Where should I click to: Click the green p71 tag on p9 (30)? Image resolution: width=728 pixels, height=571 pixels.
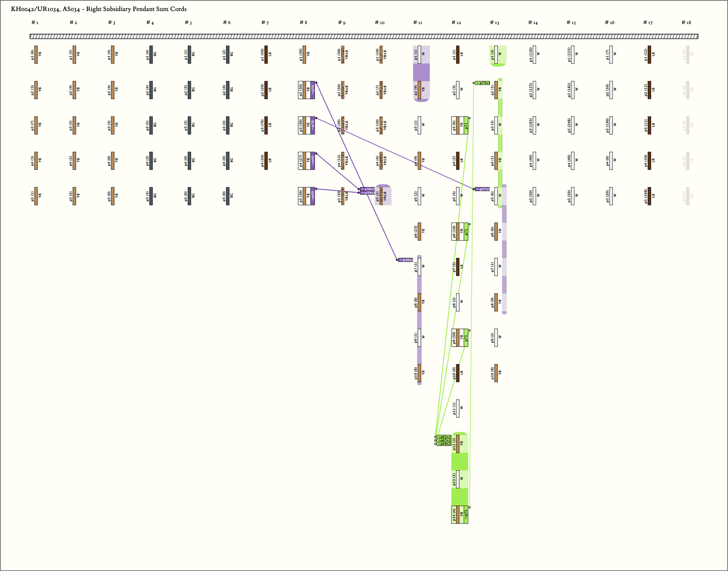point(466,338)
